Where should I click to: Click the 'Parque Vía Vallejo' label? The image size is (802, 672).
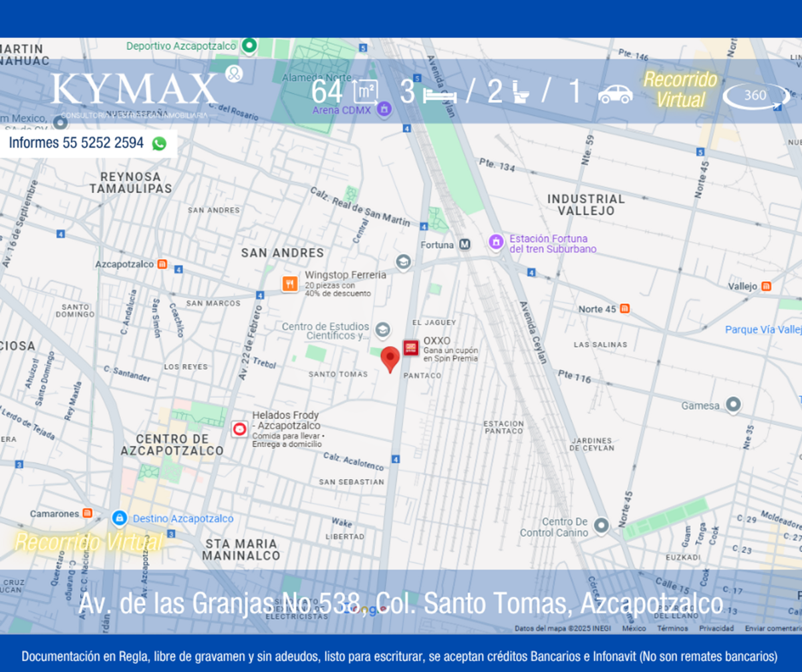click(x=763, y=330)
